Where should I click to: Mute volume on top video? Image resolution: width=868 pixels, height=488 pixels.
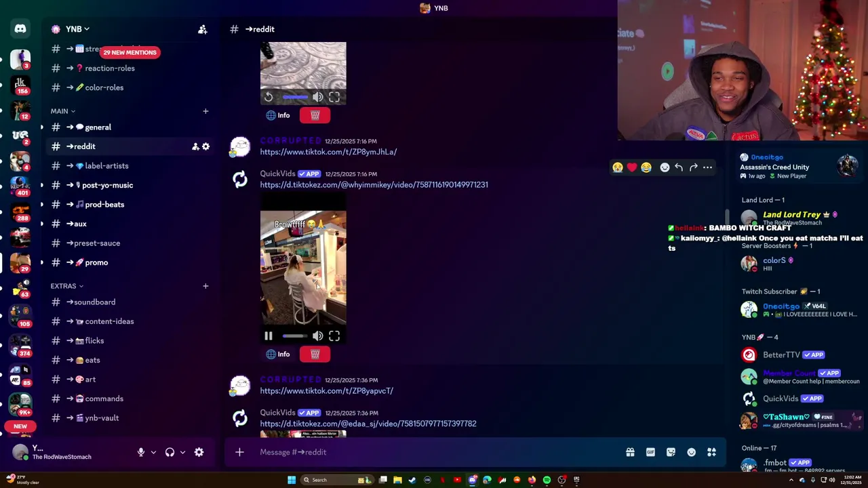click(x=318, y=97)
